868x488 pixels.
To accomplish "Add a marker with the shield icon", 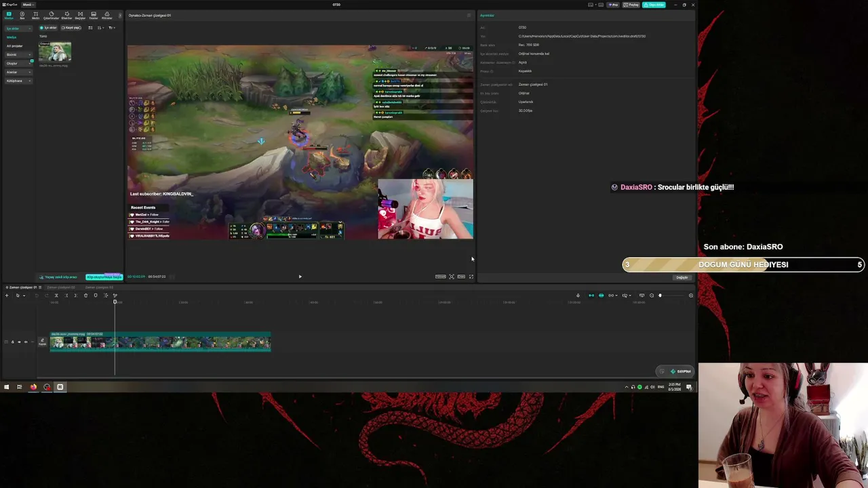I will 96,296.
